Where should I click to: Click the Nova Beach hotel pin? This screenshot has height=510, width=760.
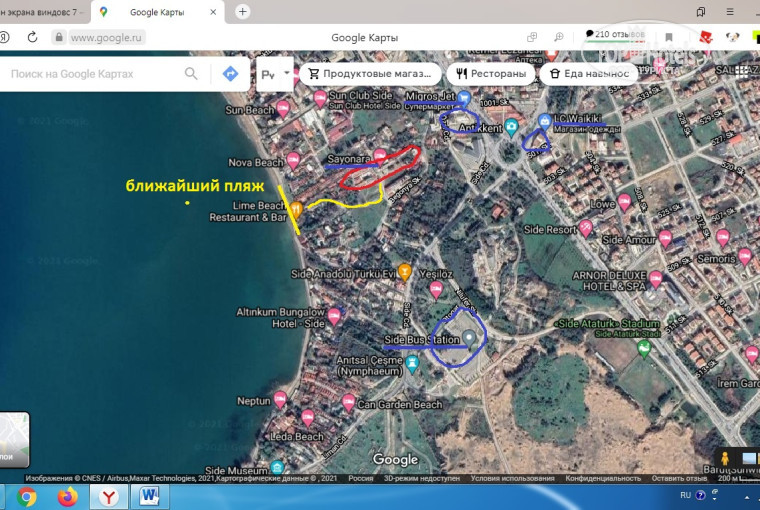293,160
